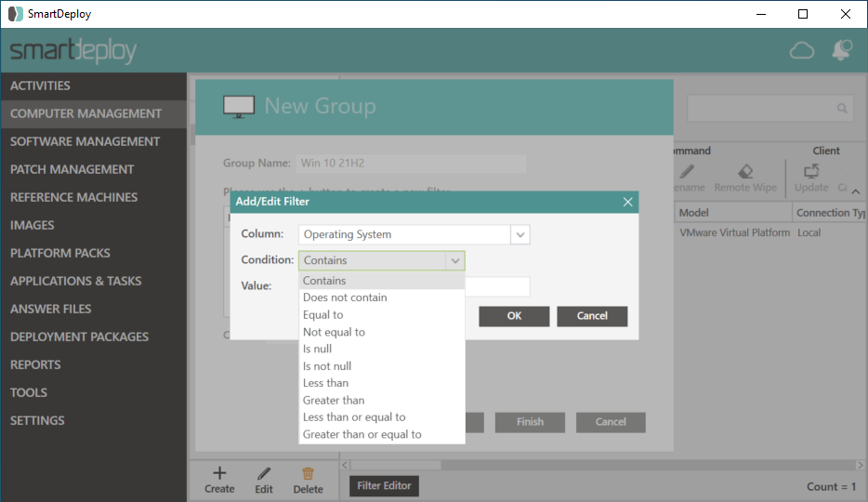The width and height of the screenshot is (868, 502).
Task: Open the Column dropdown arrow
Action: coord(520,234)
